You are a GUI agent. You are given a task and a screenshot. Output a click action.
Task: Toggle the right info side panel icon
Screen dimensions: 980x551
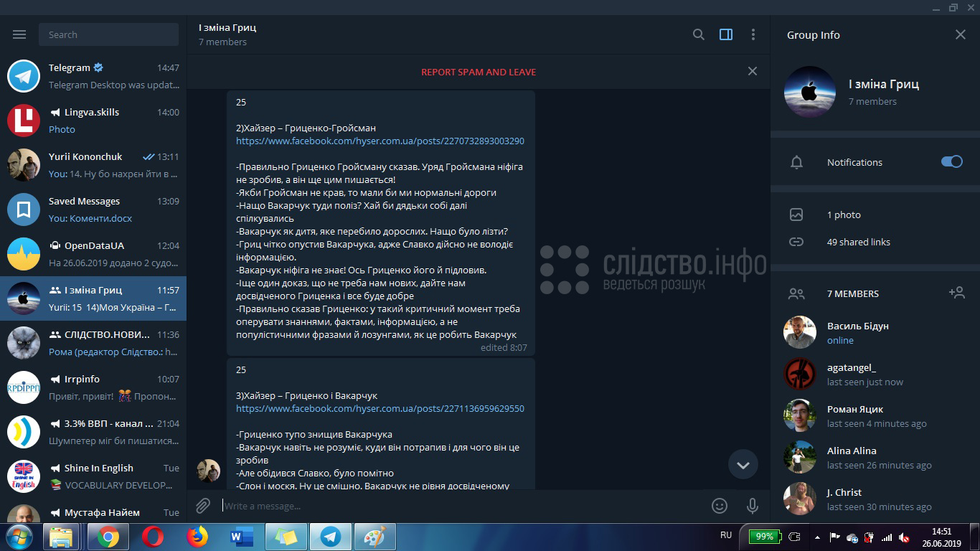click(x=726, y=34)
